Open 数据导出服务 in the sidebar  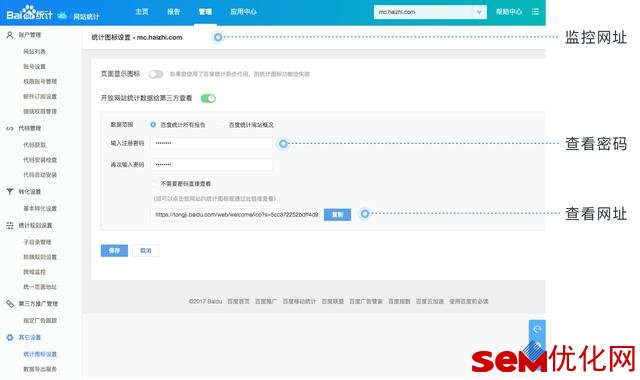point(40,369)
